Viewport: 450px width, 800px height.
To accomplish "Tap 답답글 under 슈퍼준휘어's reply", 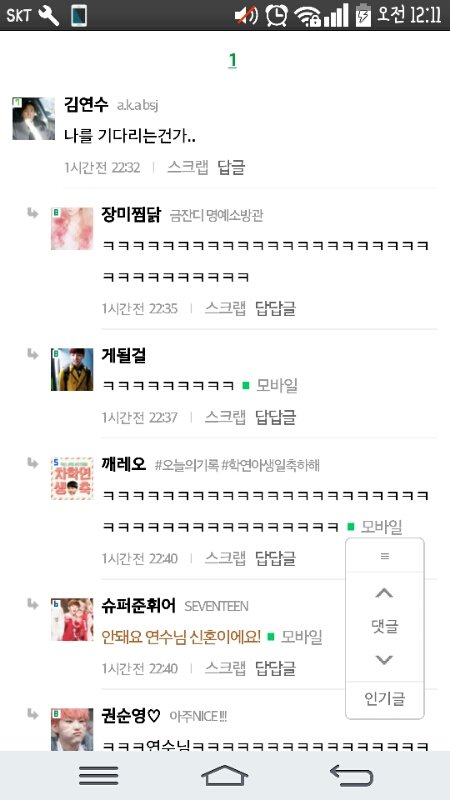I will click(x=276, y=668).
